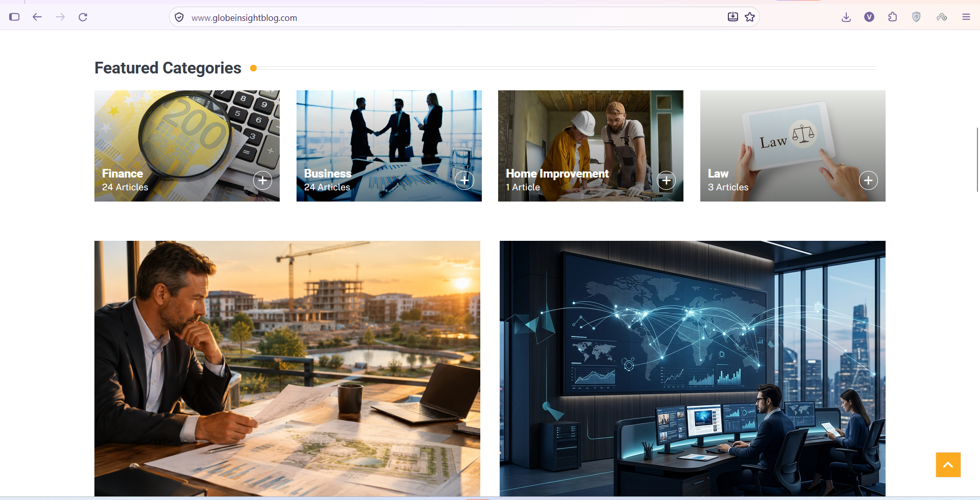Expand the Finance category plus icon
Screen dimensions: 980x500
pos(263,180)
